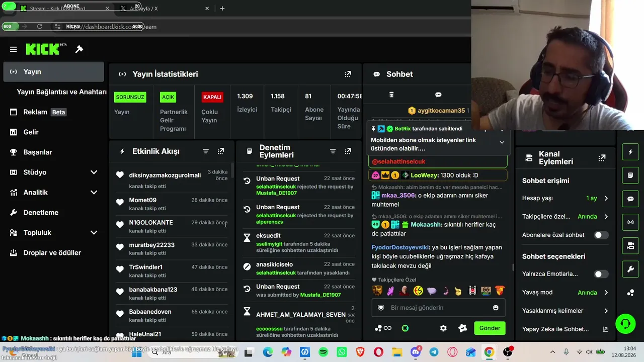Viewport: 644px width, 362px height.
Task: Click the badge icon next to chat settings
Action: (462, 328)
